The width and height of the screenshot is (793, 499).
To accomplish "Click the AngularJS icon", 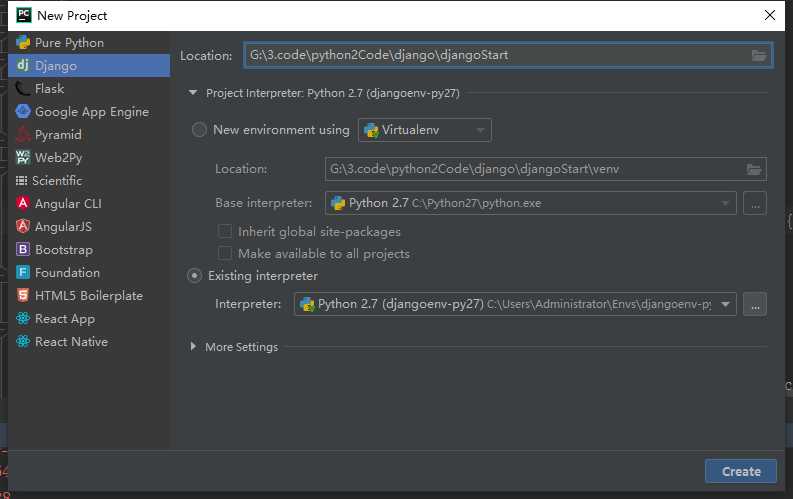I will (x=23, y=226).
